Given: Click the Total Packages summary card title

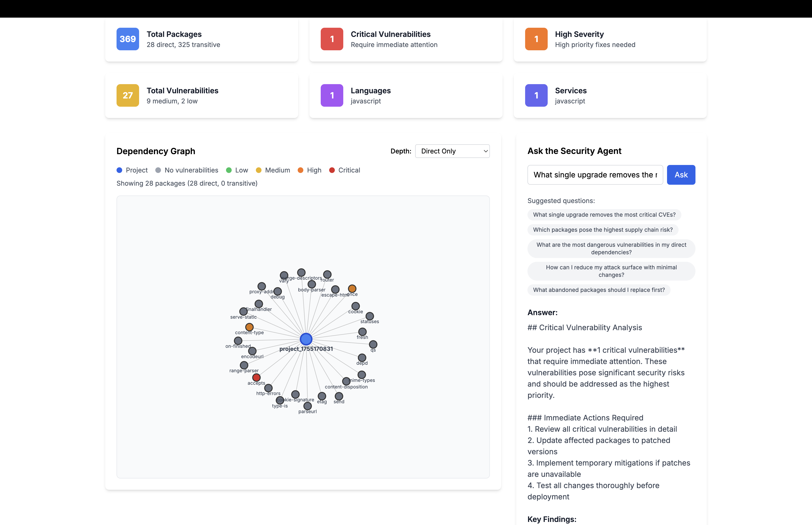Looking at the screenshot, I should pos(174,34).
